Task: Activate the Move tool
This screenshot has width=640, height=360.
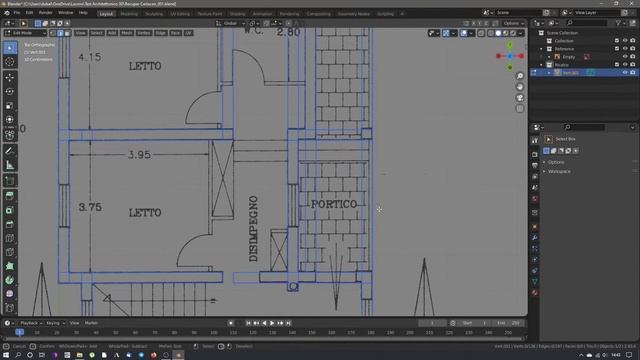Action: pyautogui.click(x=10, y=78)
